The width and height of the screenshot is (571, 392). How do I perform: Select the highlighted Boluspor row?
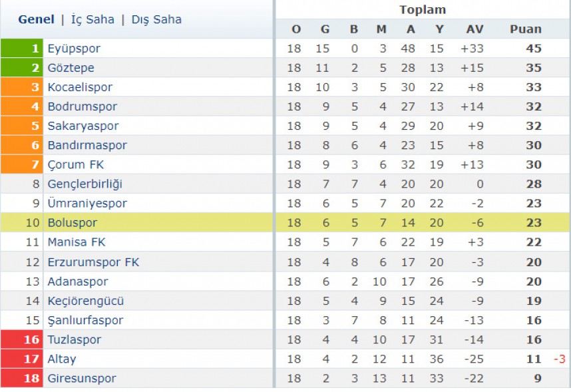tap(285, 222)
